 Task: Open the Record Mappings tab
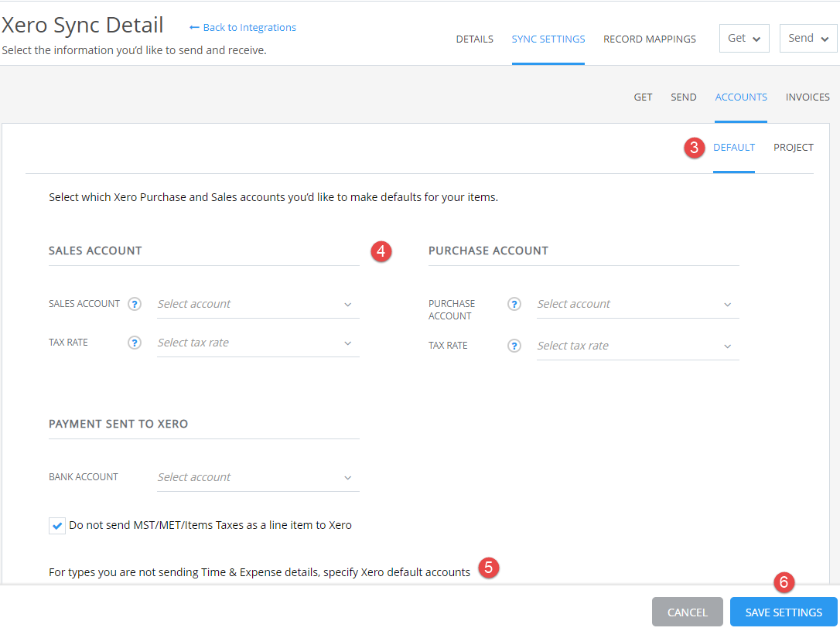(649, 39)
